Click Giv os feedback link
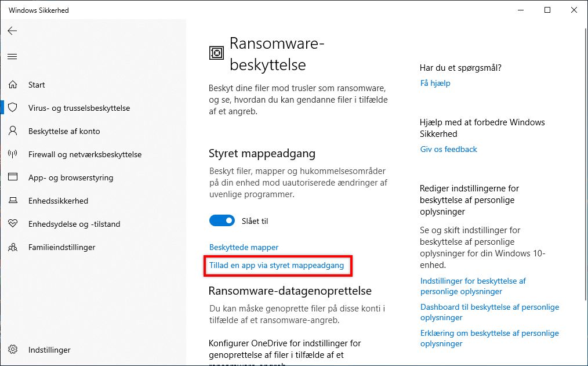588x366 pixels. (448, 149)
